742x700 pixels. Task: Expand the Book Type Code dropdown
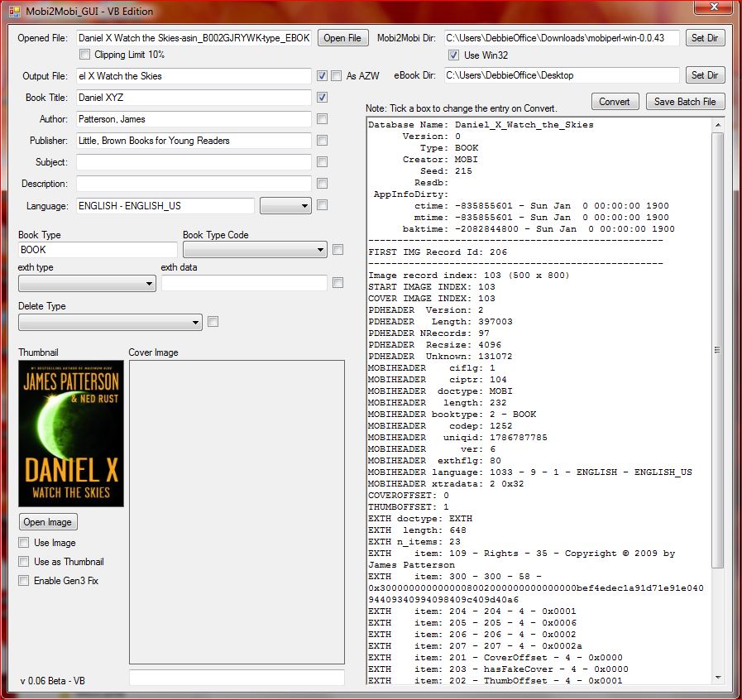tap(255, 250)
